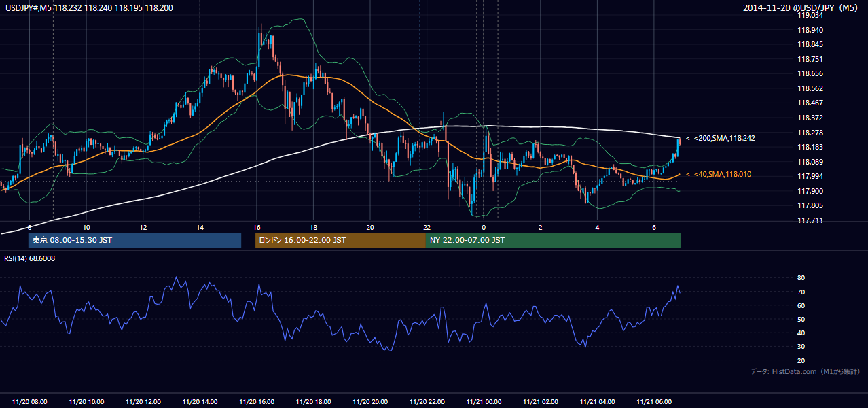
Task: Click the RSI scale value 30
Action: pyautogui.click(x=801, y=347)
